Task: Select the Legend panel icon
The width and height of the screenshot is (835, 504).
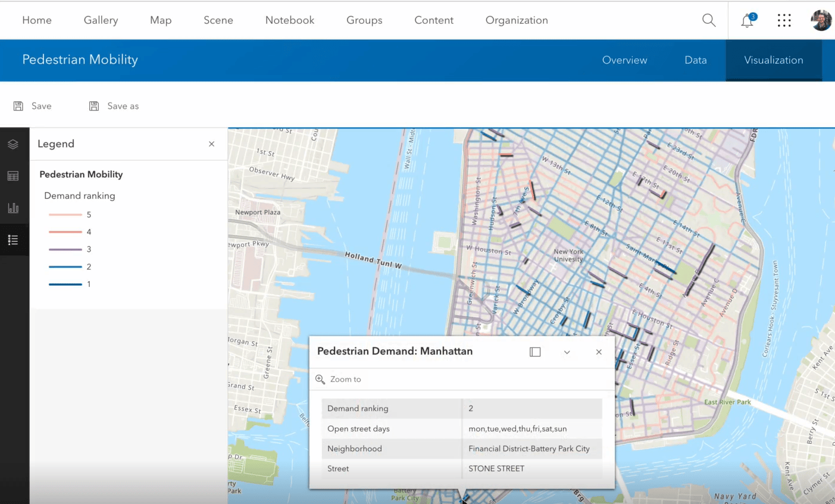Action: tap(14, 240)
